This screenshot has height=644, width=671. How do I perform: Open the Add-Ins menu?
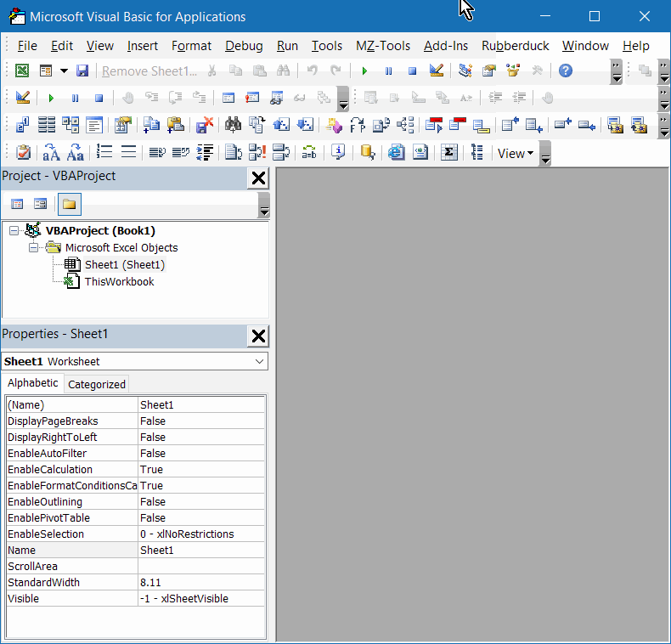(446, 46)
